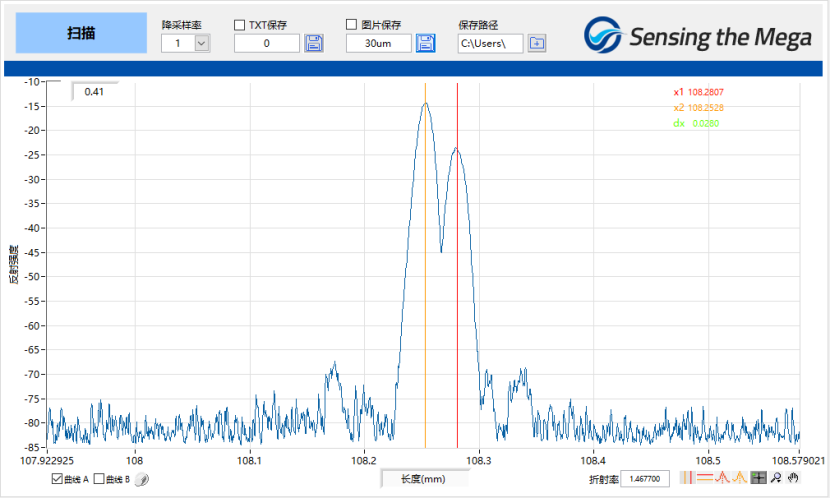Check the 曲线 B checkbox
Image resolution: width=831 pixels, height=499 pixels.
pos(98,479)
